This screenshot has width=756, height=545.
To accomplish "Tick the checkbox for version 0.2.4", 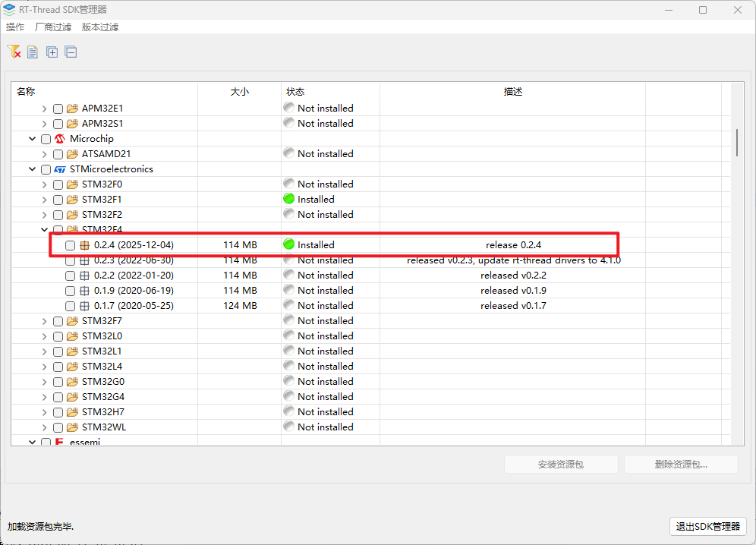I will click(x=70, y=245).
